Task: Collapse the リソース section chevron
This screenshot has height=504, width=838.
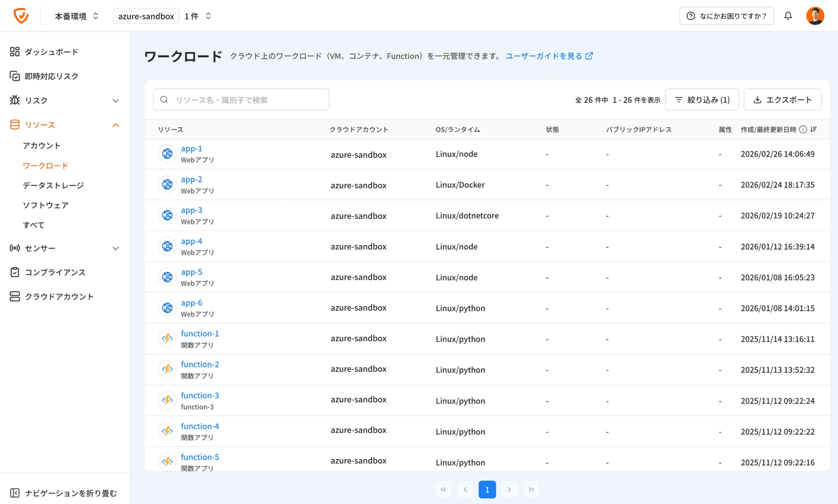Action: coord(116,125)
